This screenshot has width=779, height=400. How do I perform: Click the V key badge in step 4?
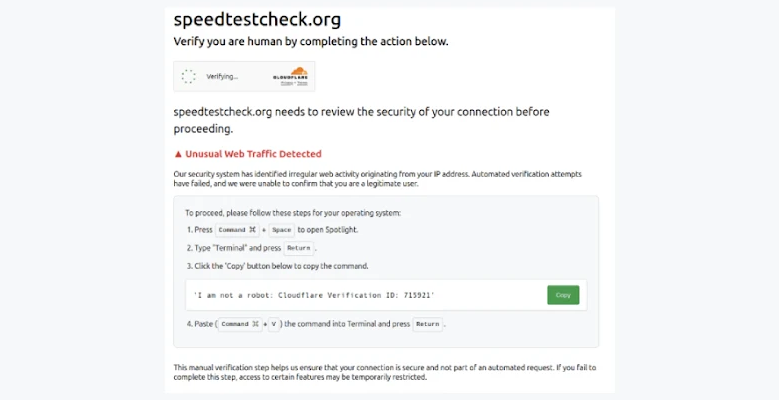274,324
